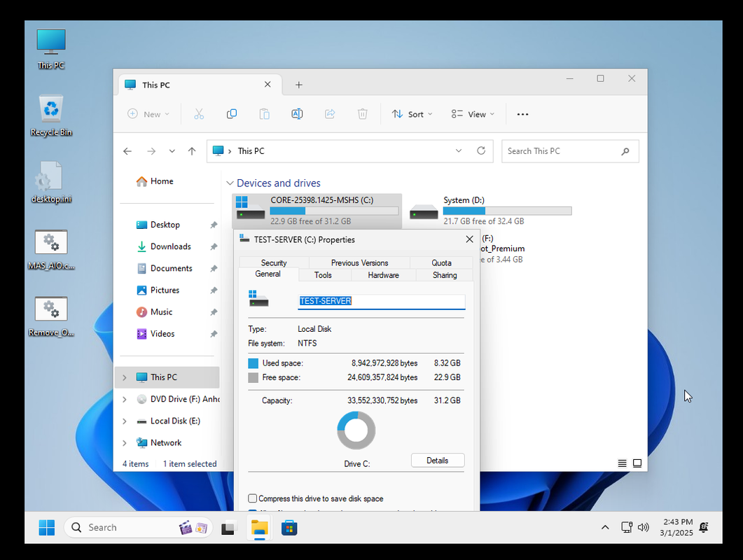Select the MAS_AIO desktop script icon
This screenshot has width=743, height=560.
pyautogui.click(x=51, y=250)
